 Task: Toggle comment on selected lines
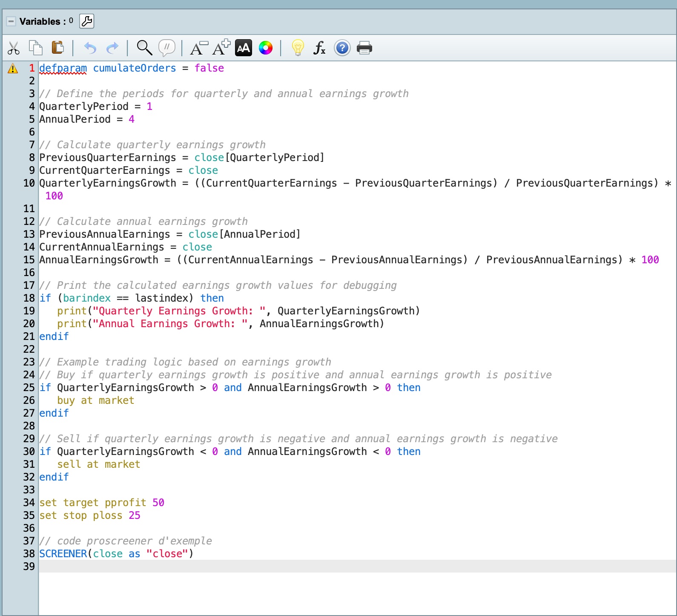166,48
